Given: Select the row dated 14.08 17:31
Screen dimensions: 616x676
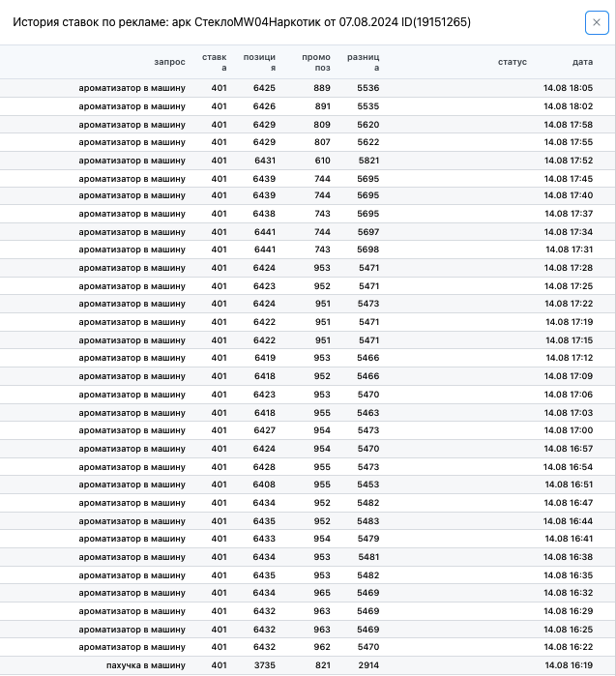Looking at the screenshot, I should click(308, 250).
